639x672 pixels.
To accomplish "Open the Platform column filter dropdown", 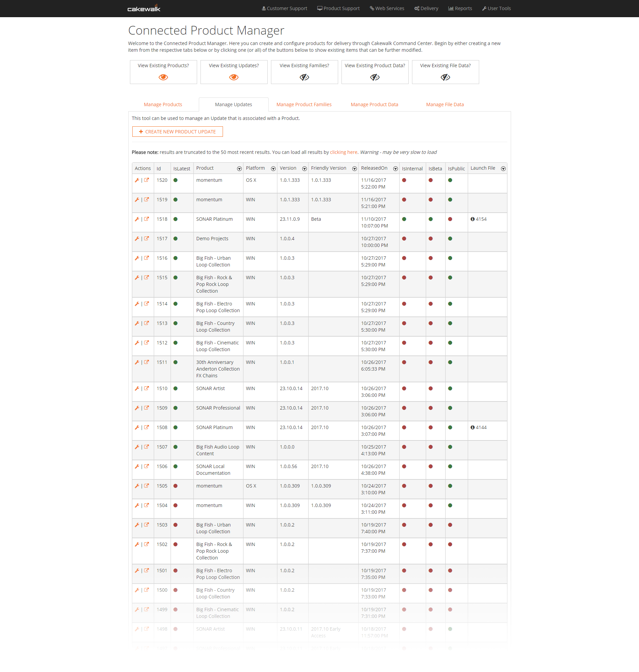I will coord(273,169).
